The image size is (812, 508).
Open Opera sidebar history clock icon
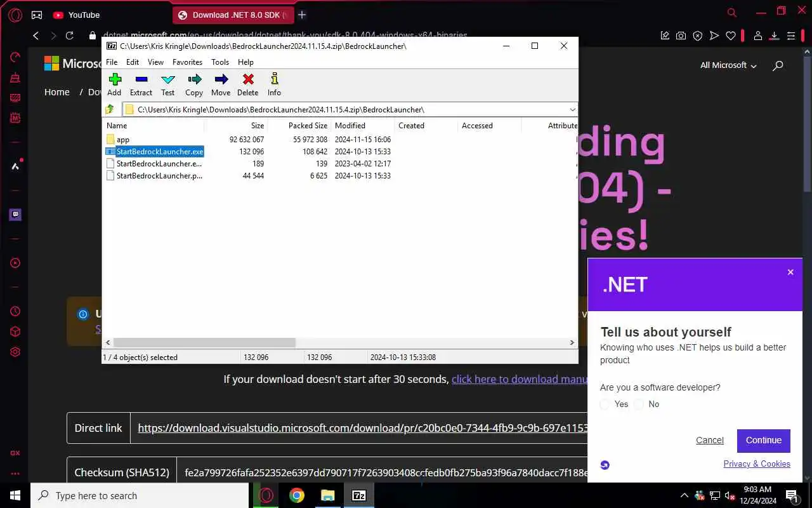pos(15,311)
